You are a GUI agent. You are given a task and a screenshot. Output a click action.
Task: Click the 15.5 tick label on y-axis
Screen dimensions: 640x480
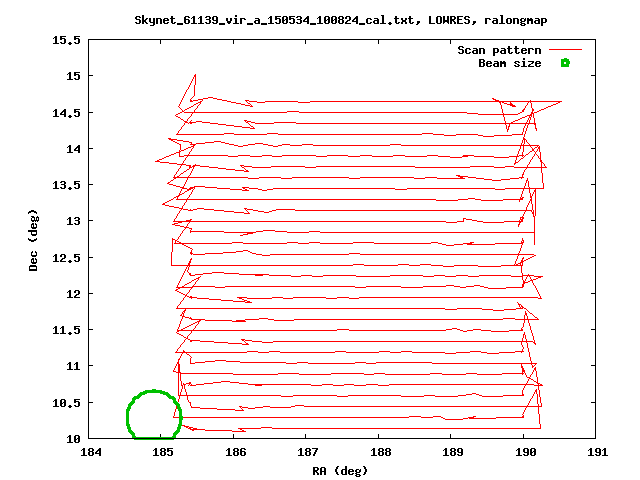pos(66,40)
